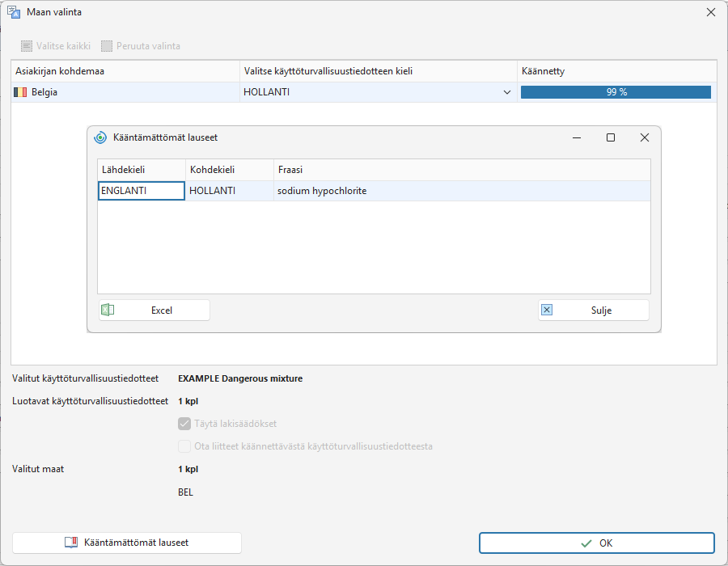Toggle the Täytä lakisäädökset checkbox
The height and width of the screenshot is (566, 728).
coord(184,424)
